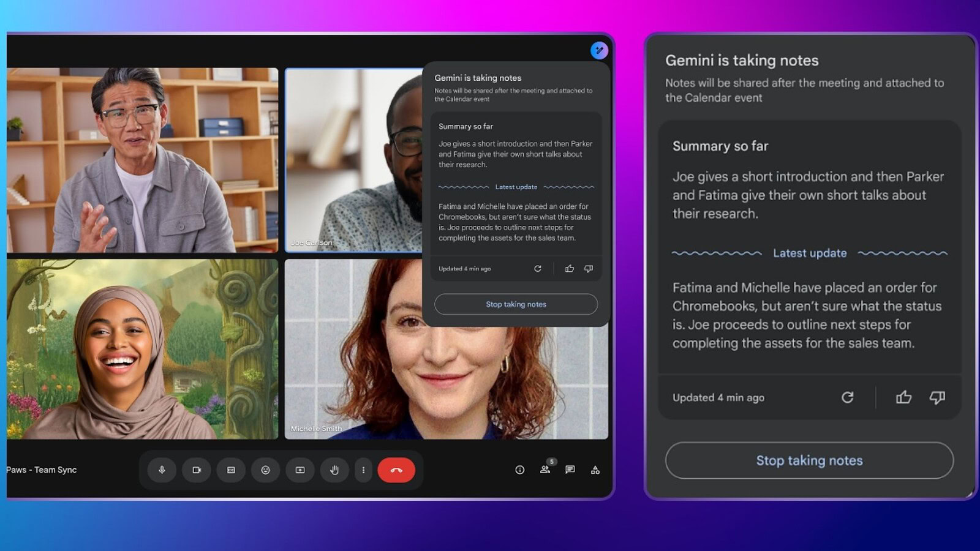Image resolution: width=980 pixels, height=551 pixels.
Task: Select Joe Carlson's video tile
Action: [353, 160]
